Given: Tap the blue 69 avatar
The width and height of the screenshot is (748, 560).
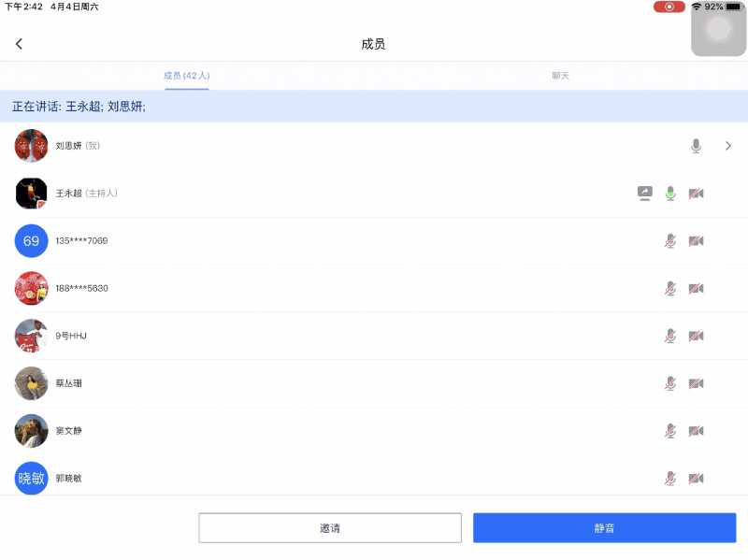Looking at the screenshot, I should coord(31,241).
